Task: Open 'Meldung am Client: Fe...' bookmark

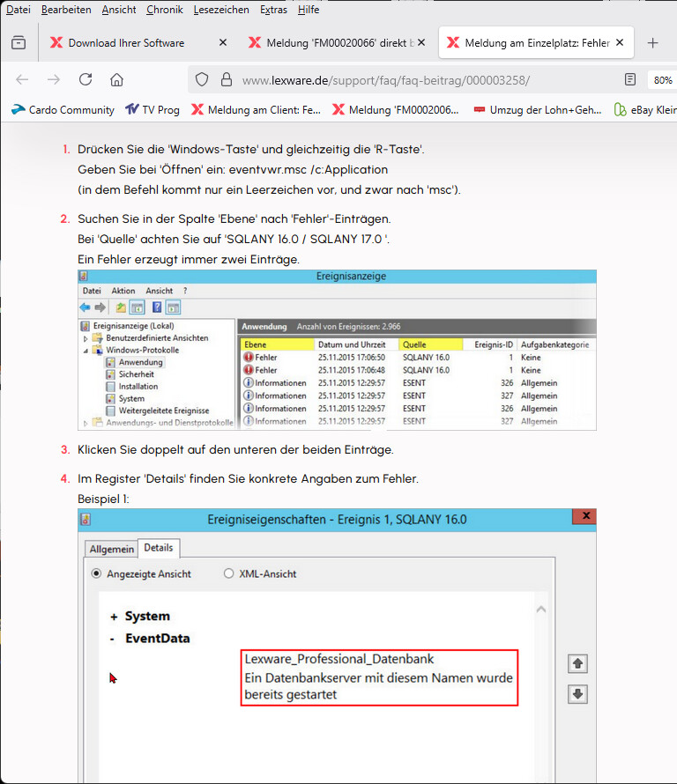Action: 257,109
